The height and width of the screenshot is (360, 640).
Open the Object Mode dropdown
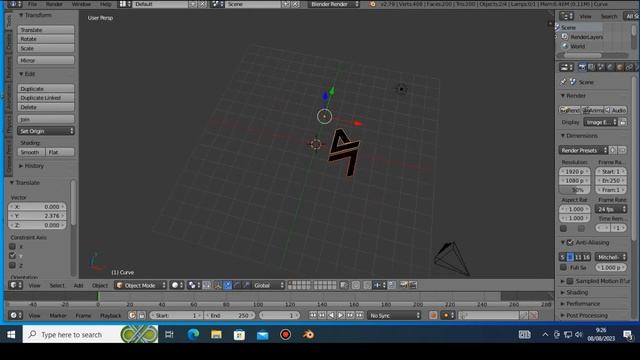click(141, 285)
